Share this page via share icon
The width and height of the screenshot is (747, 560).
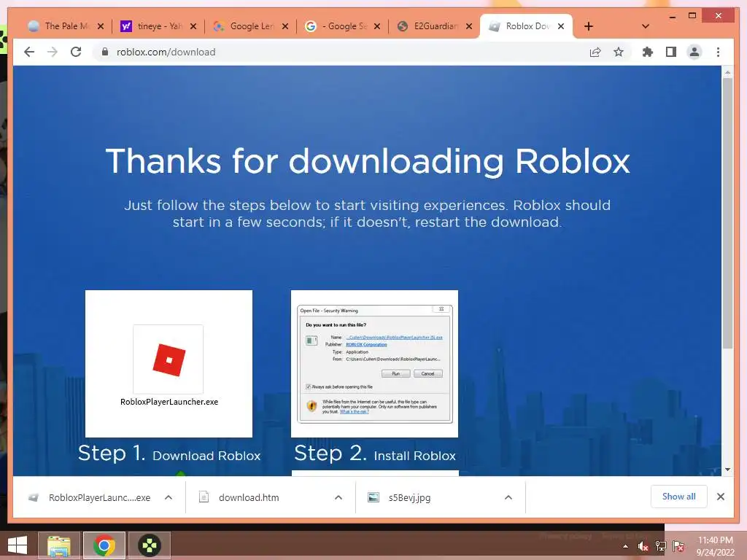click(x=595, y=52)
